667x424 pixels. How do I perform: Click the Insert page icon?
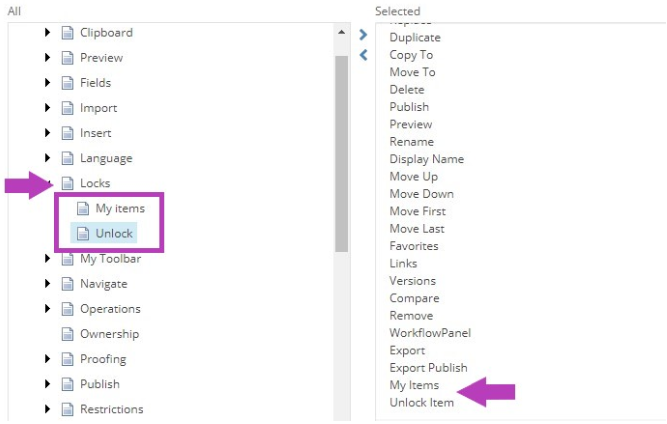point(68,133)
